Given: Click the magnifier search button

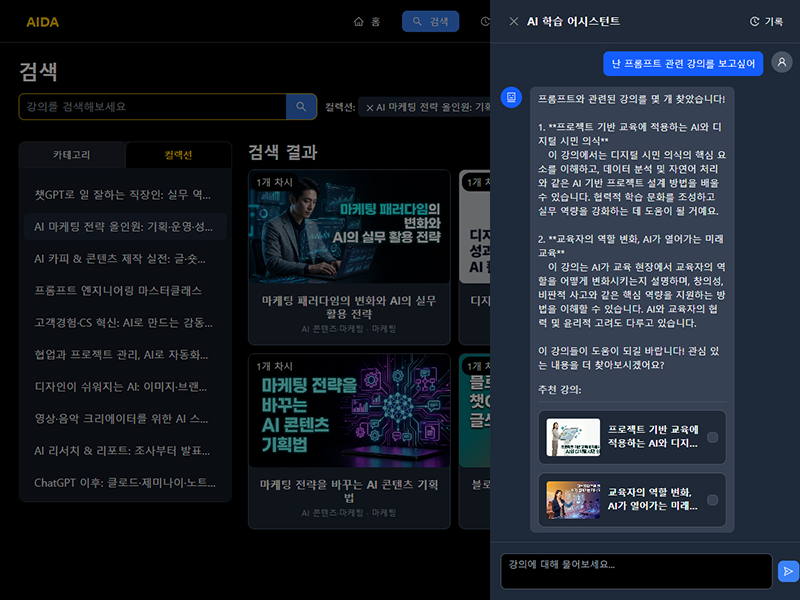Looking at the screenshot, I should click(x=301, y=107).
